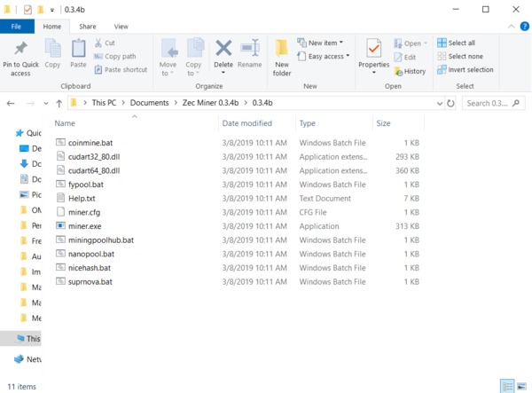Click the Cut scissors icon
Viewport: 532px width, 393px height.
(98, 43)
